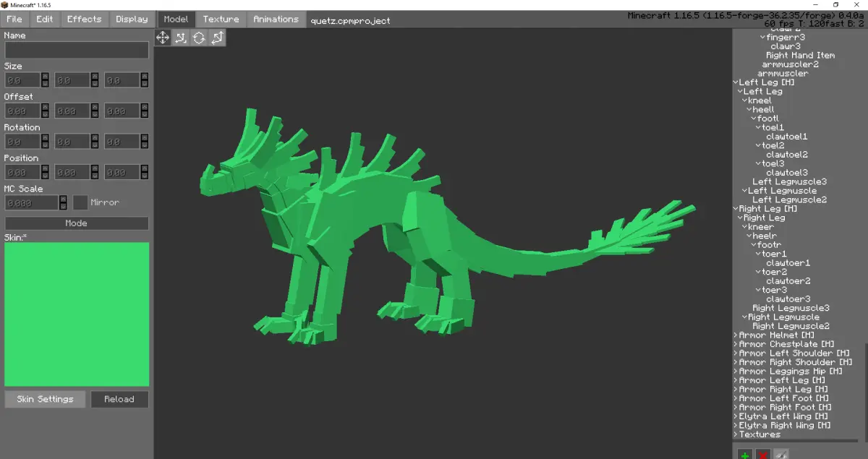Expand the Armor Chestplate [H] group
Screen dimensions: 868x459
pyautogui.click(x=736, y=344)
